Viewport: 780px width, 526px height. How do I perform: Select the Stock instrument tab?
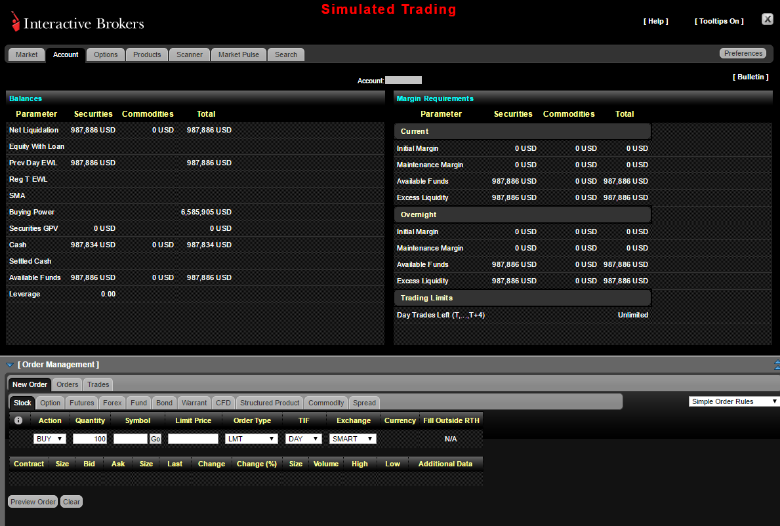click(x=22, y=403)
